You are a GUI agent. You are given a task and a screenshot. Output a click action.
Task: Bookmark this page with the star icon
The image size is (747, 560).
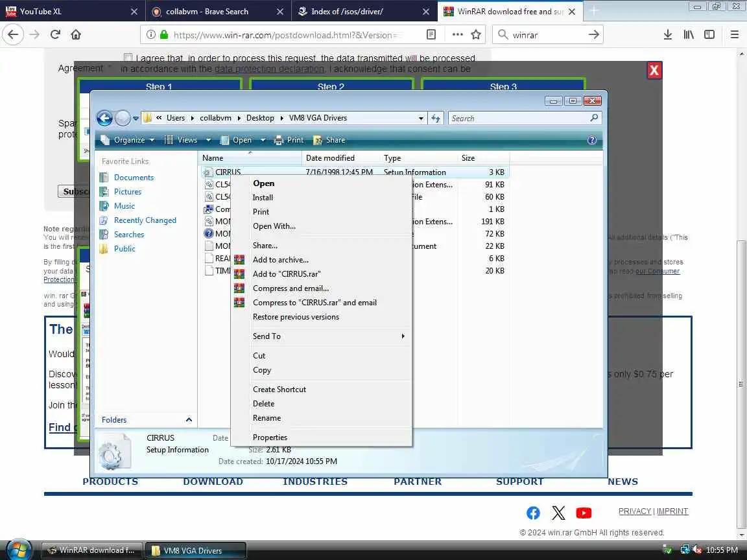point(475,34)
